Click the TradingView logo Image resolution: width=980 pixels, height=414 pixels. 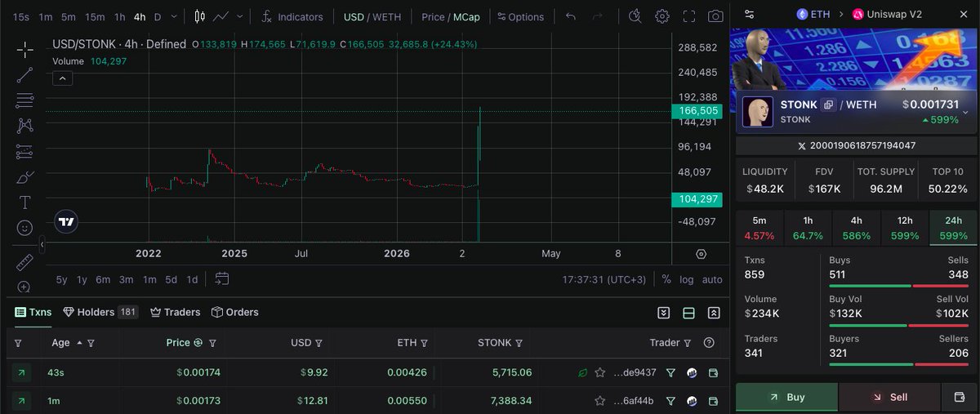pyautogui.click(x=67, y=221)
